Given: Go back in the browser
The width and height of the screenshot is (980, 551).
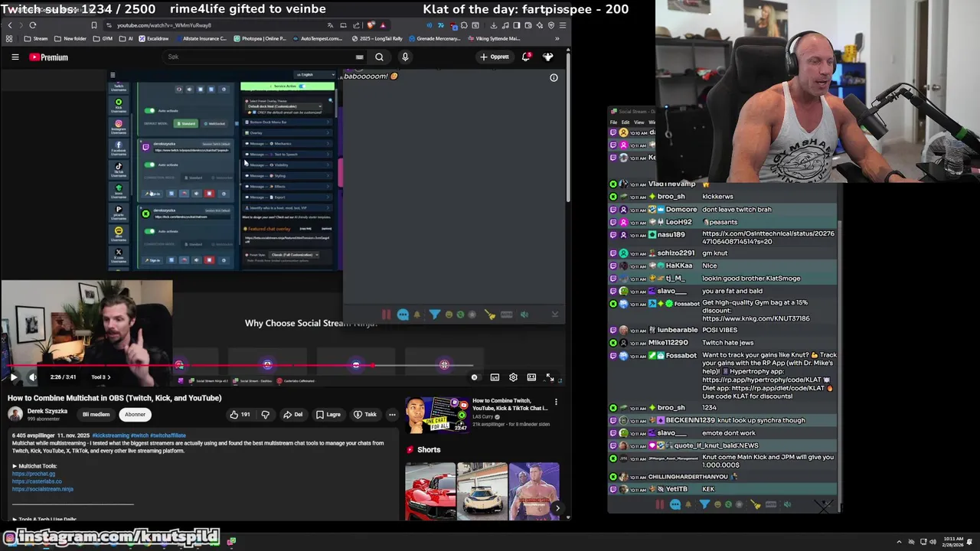Looking at the screenshot, I should 9,25.
